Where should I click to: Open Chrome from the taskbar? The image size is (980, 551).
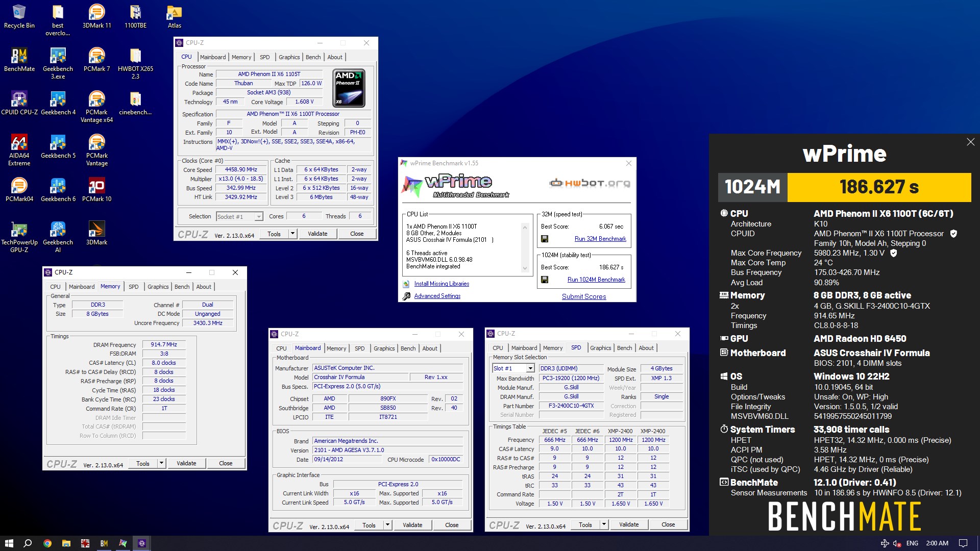coord(47,543)
